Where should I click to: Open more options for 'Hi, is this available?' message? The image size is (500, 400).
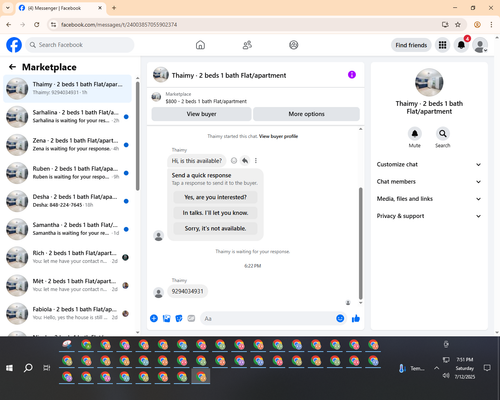point(256,161)
